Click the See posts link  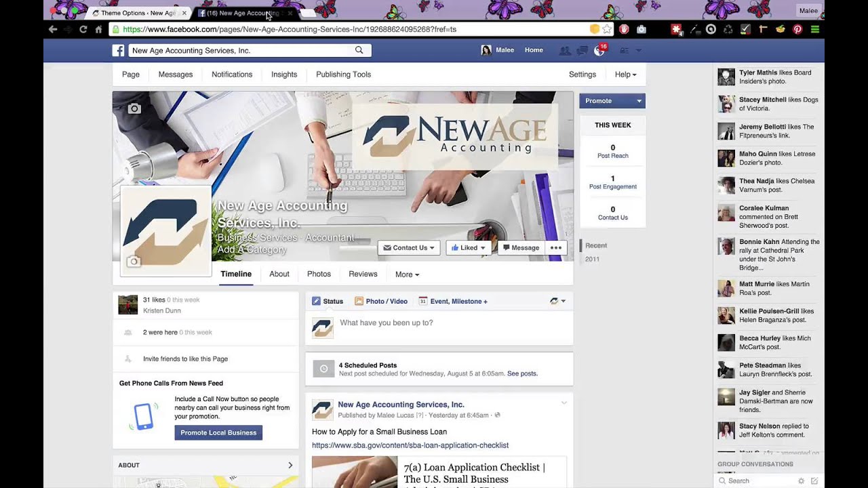(522, 373)
